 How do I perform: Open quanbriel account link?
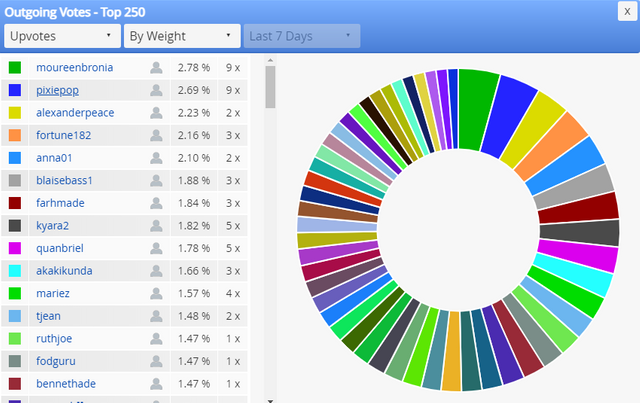(60, 248)
